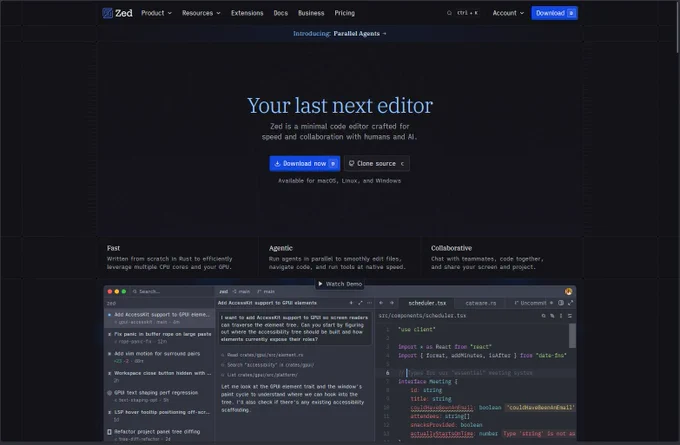Click the 'use client' code line
The width and height of the screenshot is (680, 445).
[x=417, y=330]
